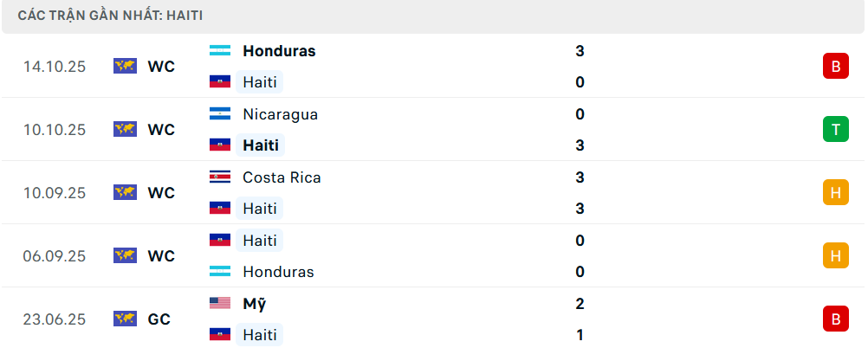Click the GC competition label

(x=159, y=319)
